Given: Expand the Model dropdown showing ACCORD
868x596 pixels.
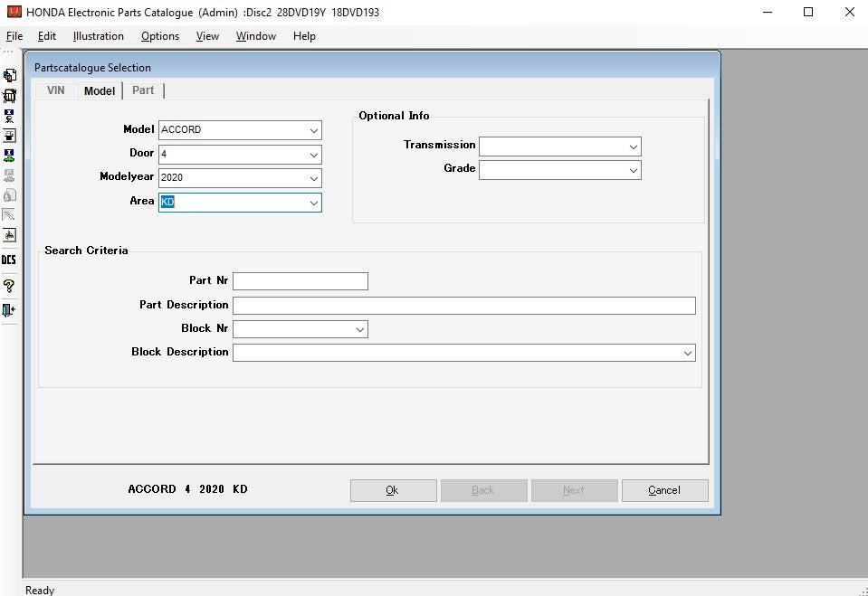Looking at the screenshot, I should [313, 130].
